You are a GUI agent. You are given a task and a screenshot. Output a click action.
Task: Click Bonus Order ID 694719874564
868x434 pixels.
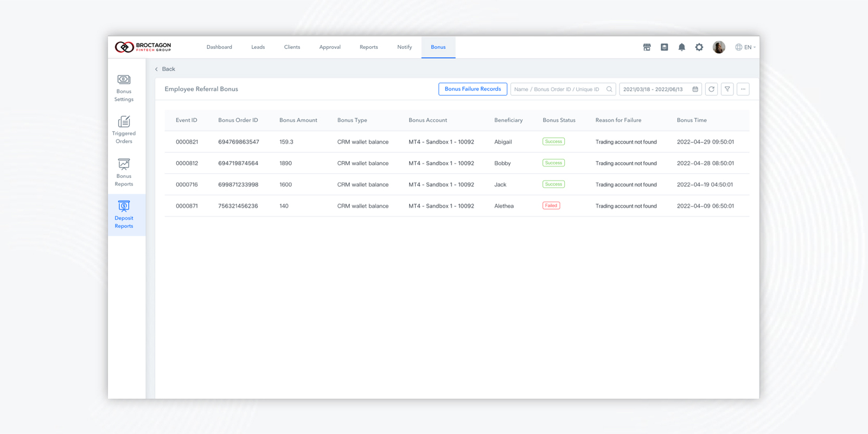(x=238, y=163)
